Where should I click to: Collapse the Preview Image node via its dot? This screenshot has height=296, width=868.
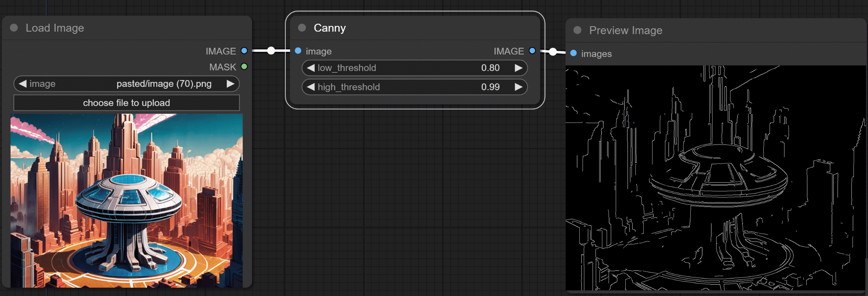[x=577, y=30]
